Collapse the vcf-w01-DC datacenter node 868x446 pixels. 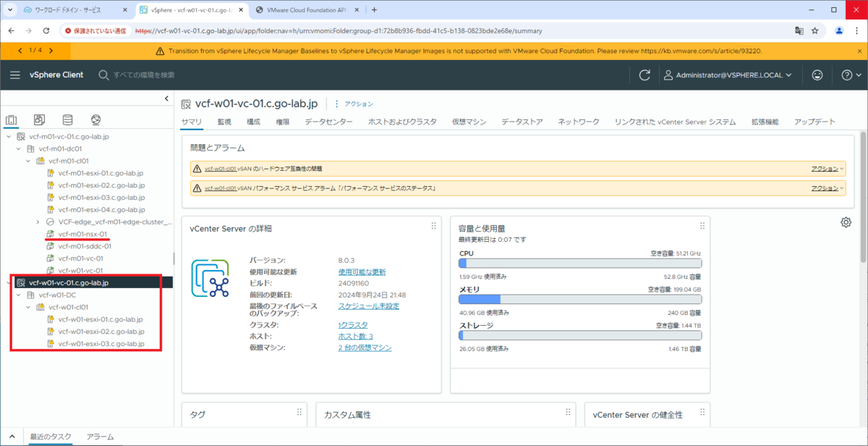pos(19,295)
